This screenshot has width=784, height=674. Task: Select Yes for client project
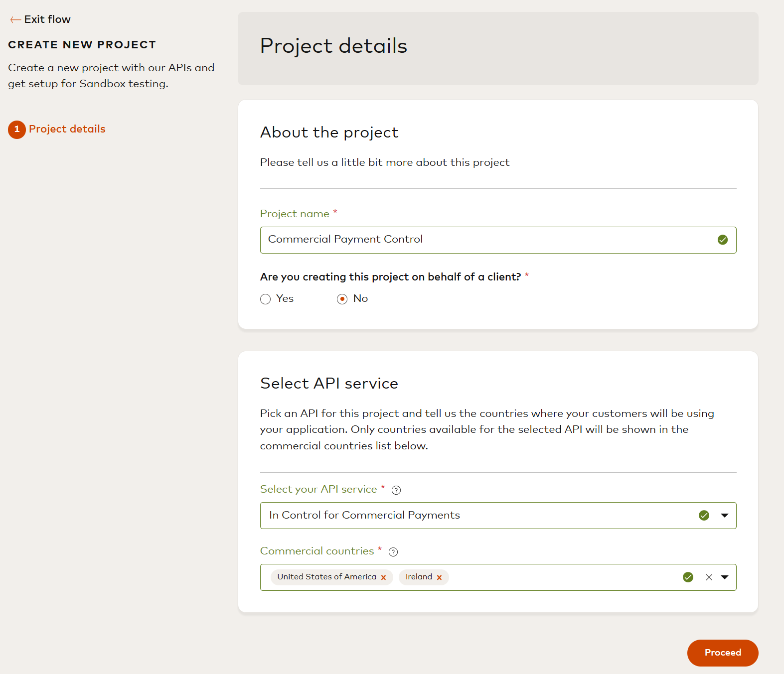pos(266,299)
